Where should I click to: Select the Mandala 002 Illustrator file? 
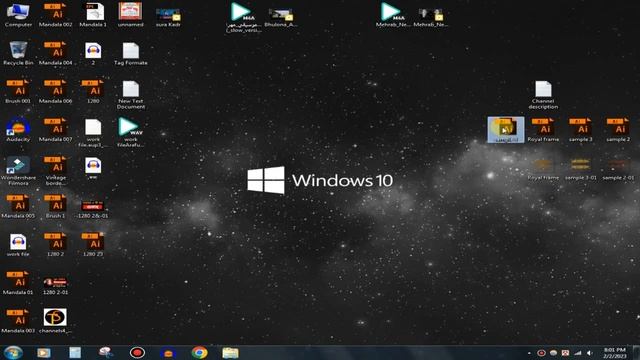56,15
